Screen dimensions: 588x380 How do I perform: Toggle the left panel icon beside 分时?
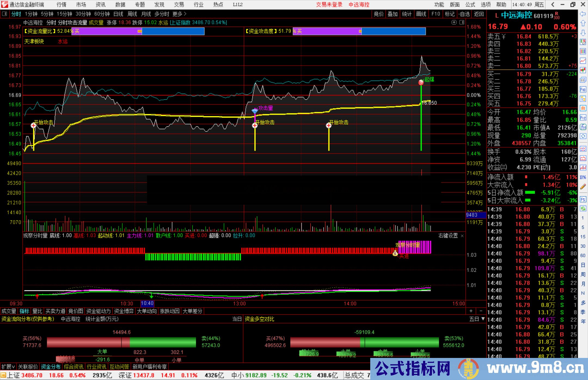pos(5,14)
